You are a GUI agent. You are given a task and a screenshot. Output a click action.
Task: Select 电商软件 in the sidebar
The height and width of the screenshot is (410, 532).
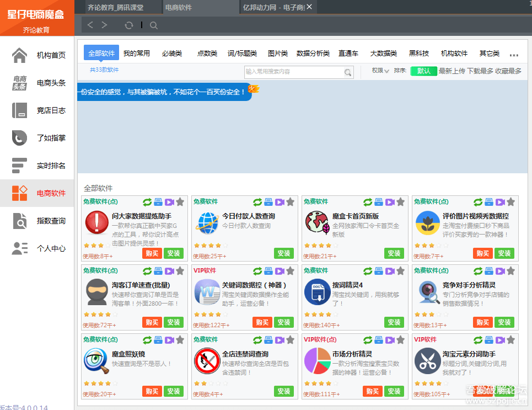[37, 193]
